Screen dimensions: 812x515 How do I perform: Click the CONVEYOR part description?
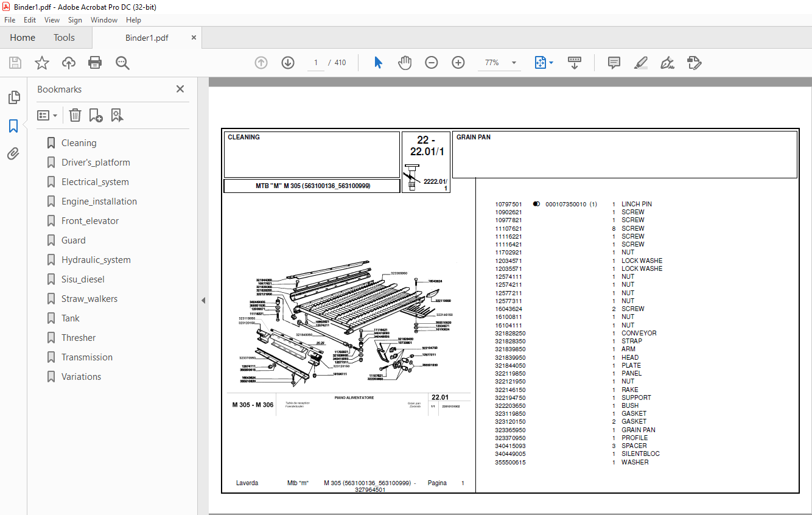coord(639,333)
